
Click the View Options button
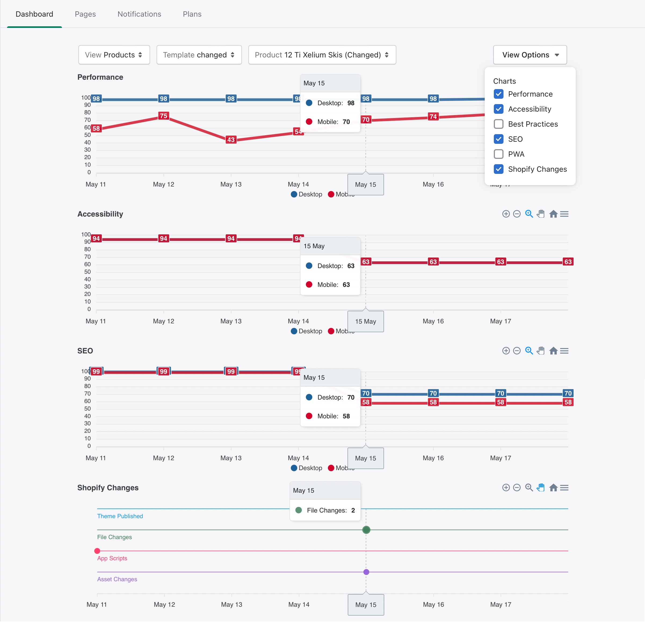pos(530,55)
